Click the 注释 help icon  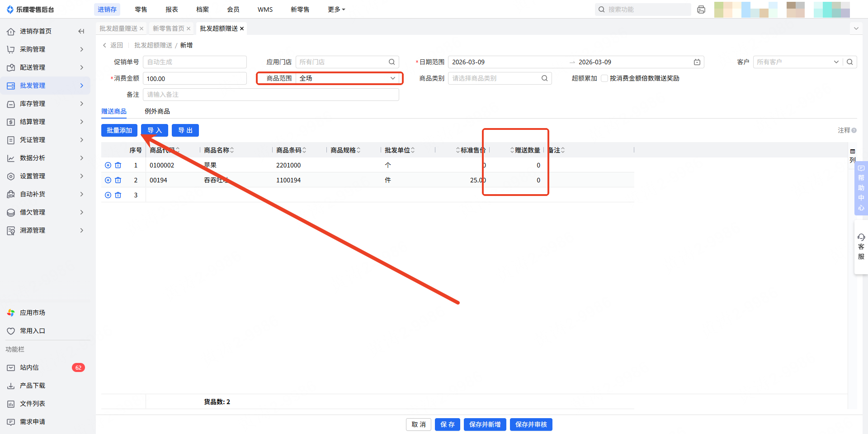[854, 130]
